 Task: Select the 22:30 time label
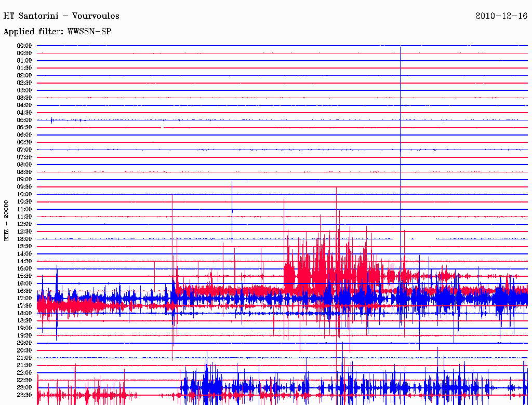[24, 380]
